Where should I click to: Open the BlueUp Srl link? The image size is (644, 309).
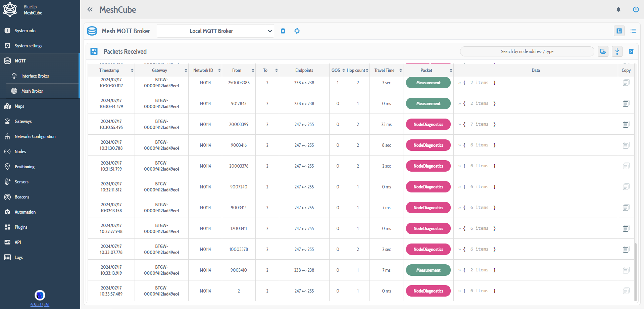click(x=40, y=305)
